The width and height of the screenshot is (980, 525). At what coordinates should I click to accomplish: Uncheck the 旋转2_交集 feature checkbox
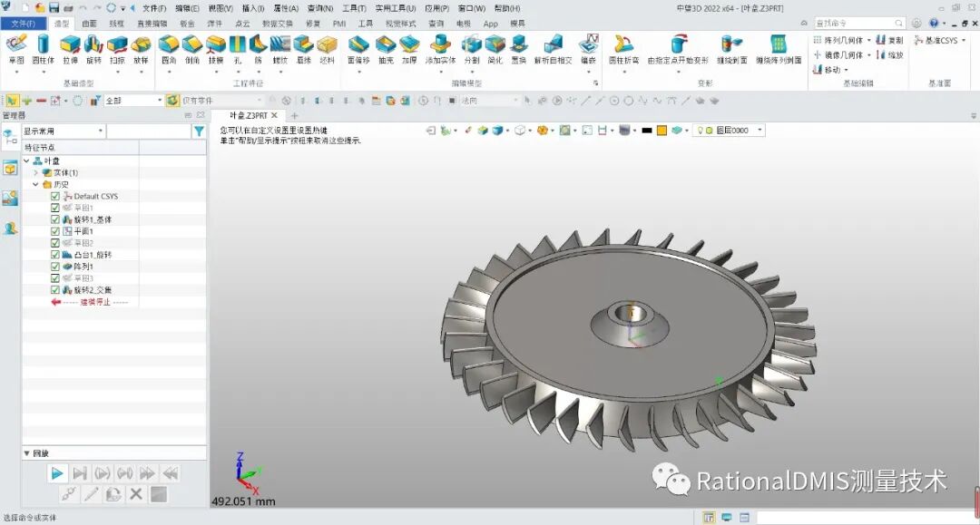pyautogui.click(x=55, y=290)
